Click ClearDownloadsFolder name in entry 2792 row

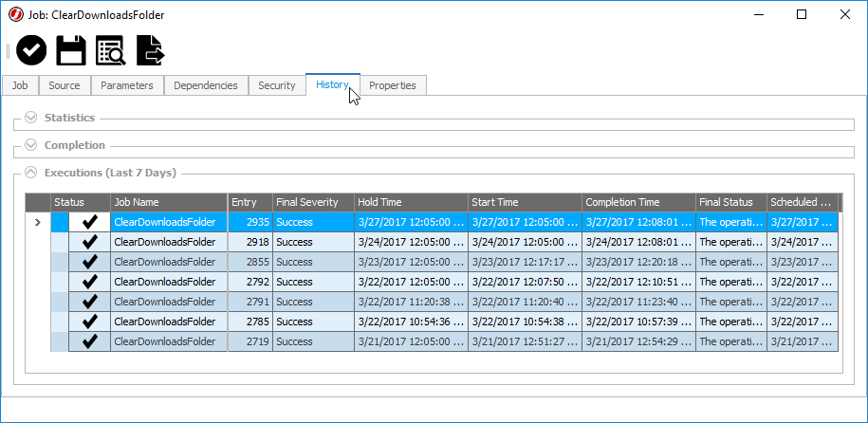pos(169,282)
